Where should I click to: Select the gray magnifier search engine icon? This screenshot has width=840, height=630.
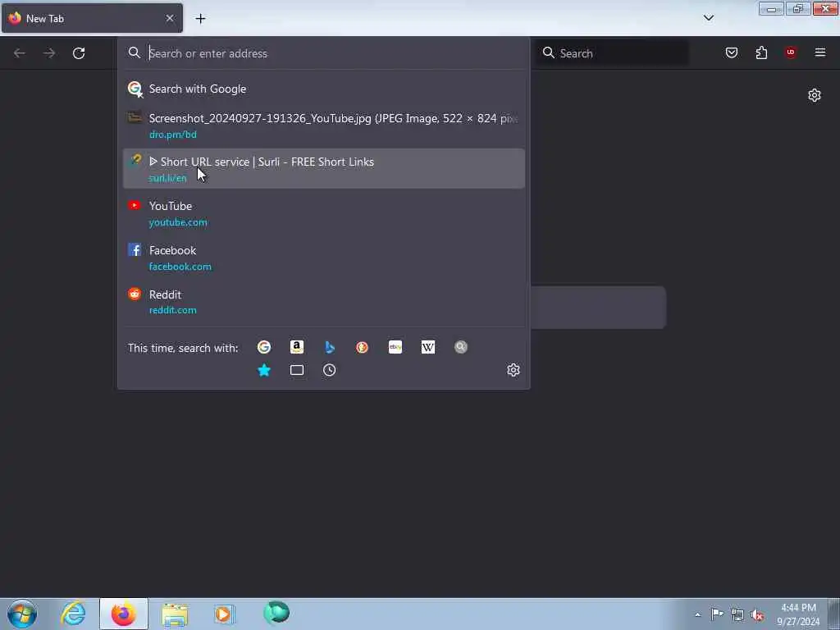[x=461, y=347]
